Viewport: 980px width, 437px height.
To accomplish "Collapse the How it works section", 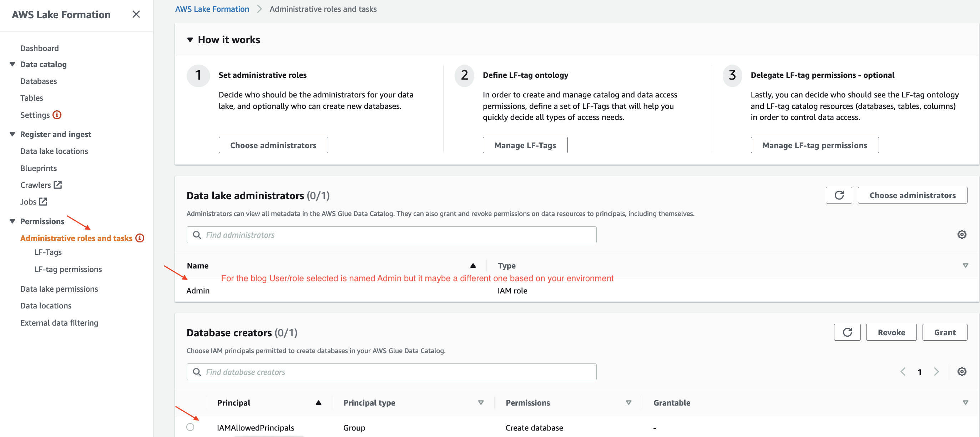I will pos(190,40).
